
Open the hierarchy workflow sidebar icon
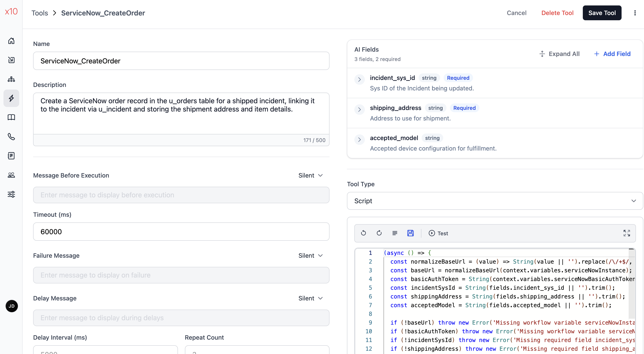pos(11,79)
